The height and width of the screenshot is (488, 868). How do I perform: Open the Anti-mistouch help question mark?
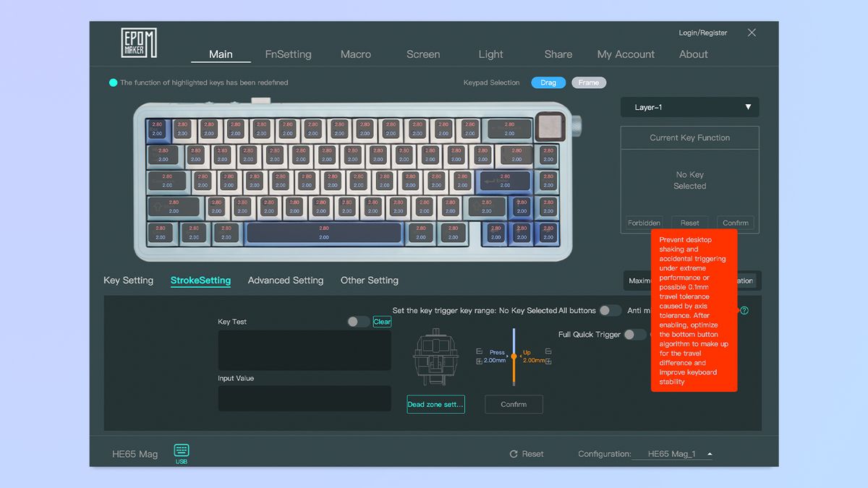[x=744, y=309]
